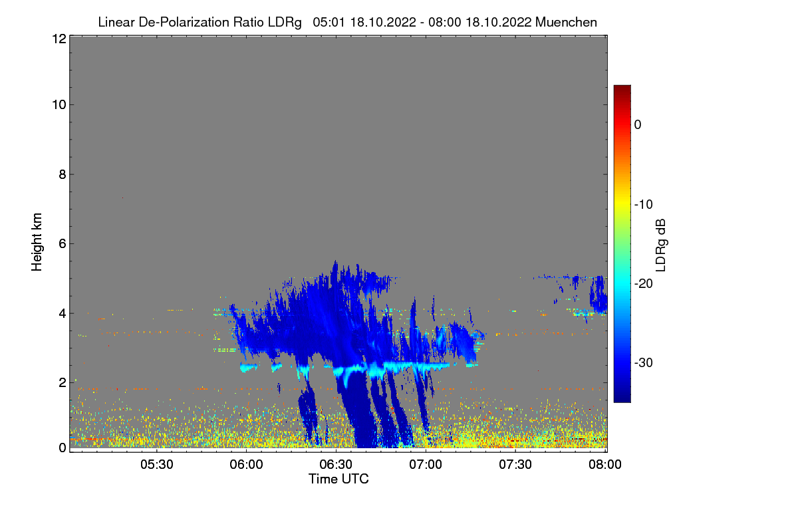Click the '-30' colorbar tick label
Screen dimensions: 798x532
[644, 363]
